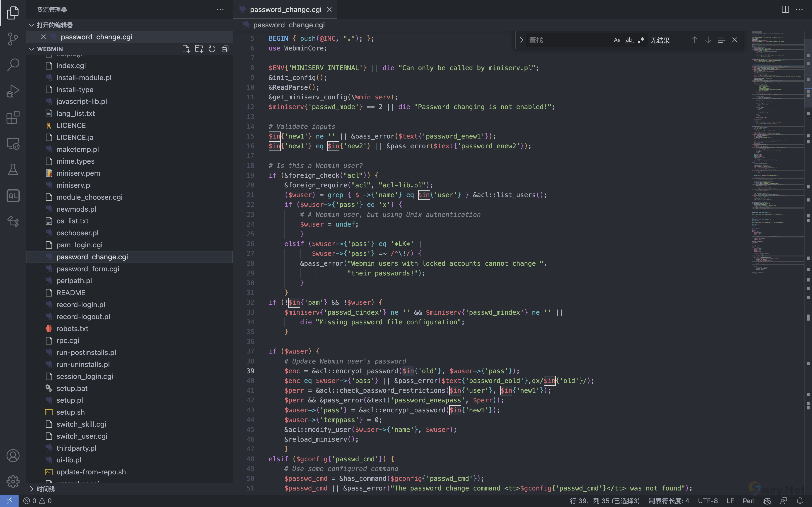Image resolution: width=812 pixels, height=507 pixels.
Task: Split the editor to the right
Action: [x=785, y=9]
